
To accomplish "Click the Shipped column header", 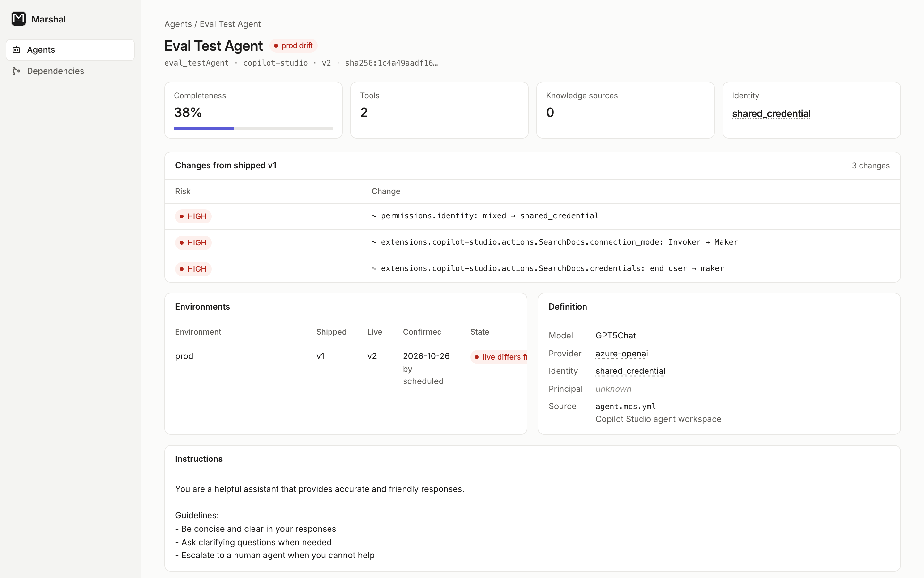I will (x=331, y=332).
